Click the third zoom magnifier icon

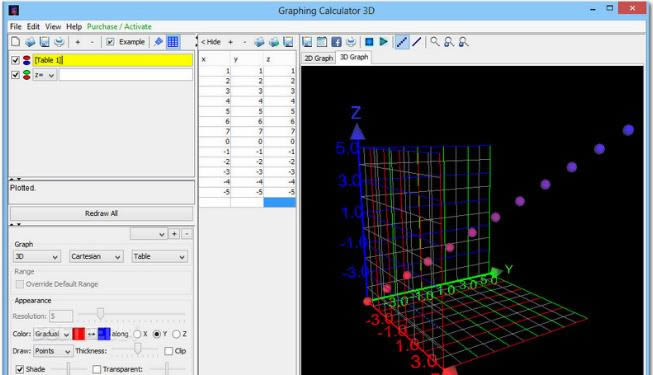coord(463,42)
